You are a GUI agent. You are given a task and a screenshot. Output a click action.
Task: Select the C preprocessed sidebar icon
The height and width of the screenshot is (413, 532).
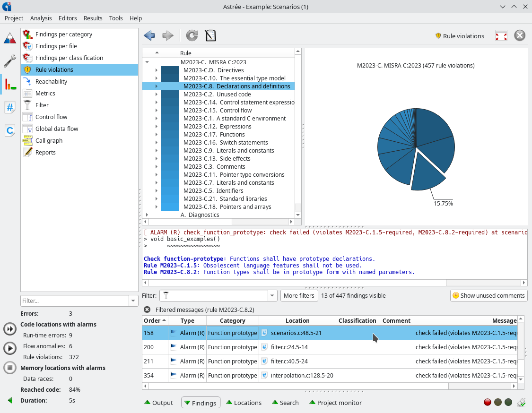pyautogui.click(x=10, y=130)
